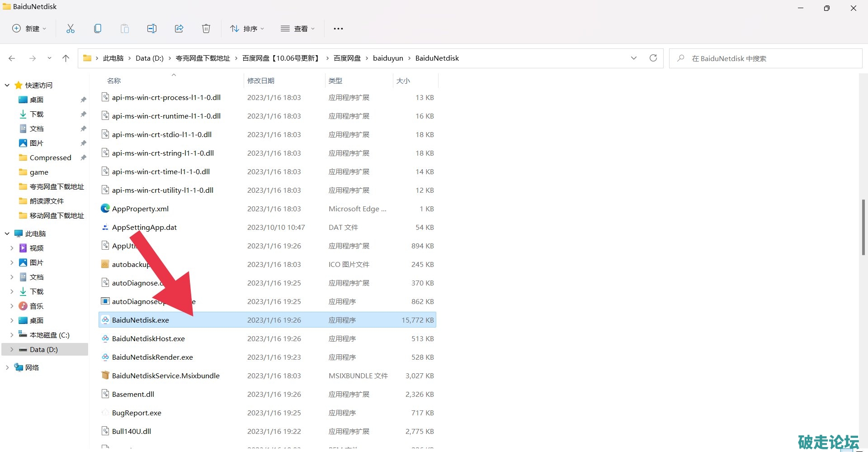
Task: Show address bar history dropdown
Action: [633, 58]
